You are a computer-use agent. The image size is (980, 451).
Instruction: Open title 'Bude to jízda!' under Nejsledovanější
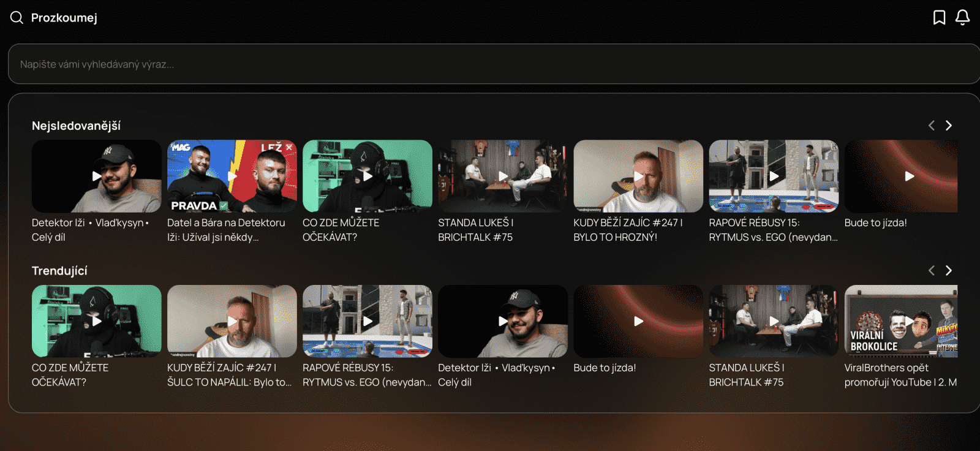(876, 223)
